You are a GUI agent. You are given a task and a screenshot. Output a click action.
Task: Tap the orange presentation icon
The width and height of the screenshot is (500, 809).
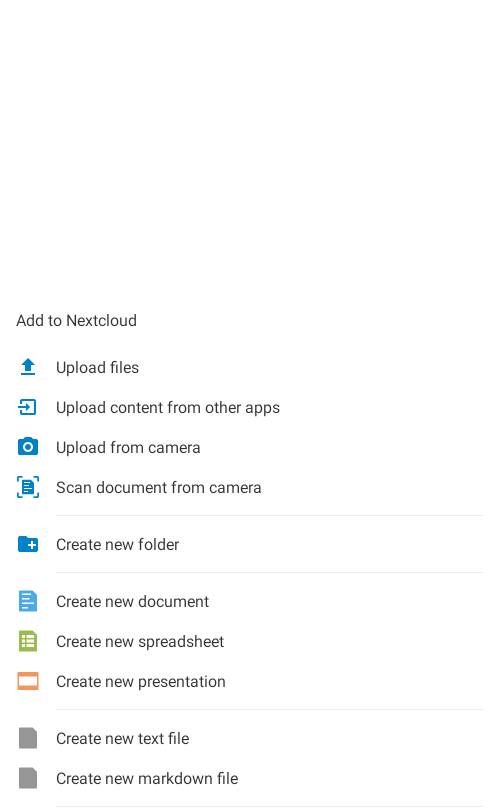click(x=28, y=681)
